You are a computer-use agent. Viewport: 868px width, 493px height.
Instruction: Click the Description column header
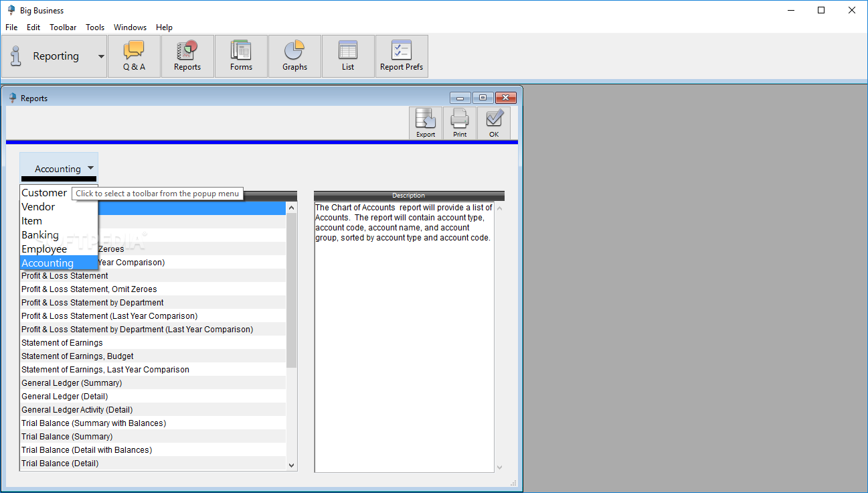click(x=409, y=196)
